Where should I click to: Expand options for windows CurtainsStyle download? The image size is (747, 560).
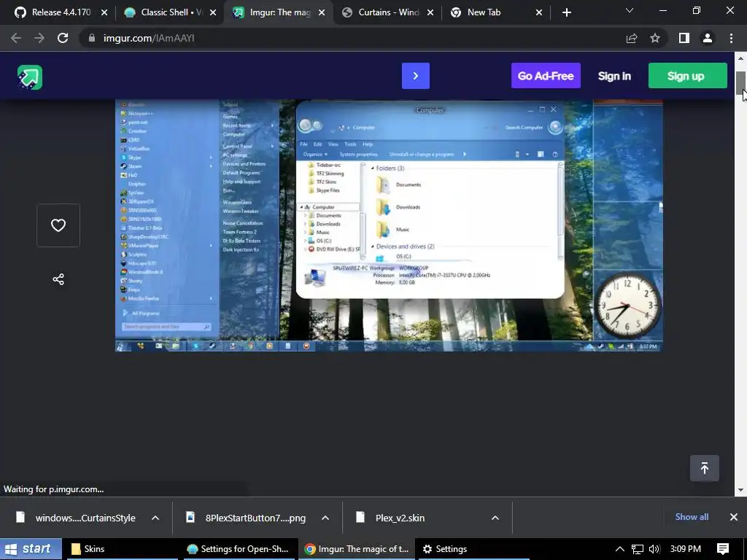[x=155, y=518]
